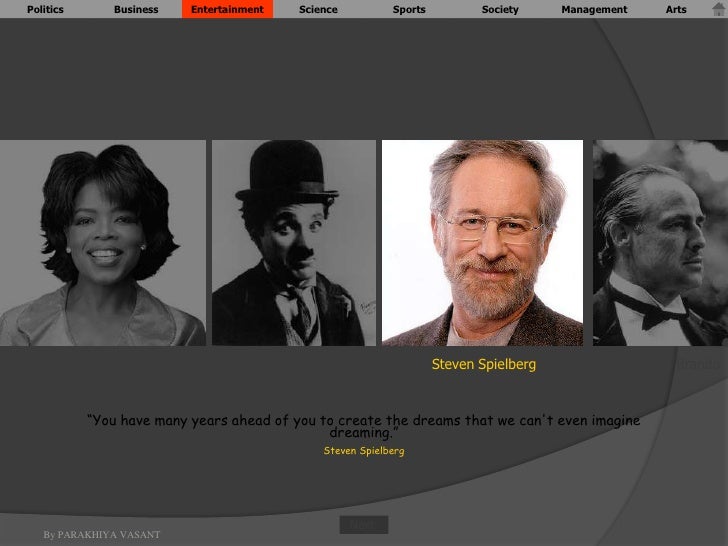Select the smiling woman's grayscale portrait
The height and width of the screenshot is (546, 728).
tap(103, 243)
